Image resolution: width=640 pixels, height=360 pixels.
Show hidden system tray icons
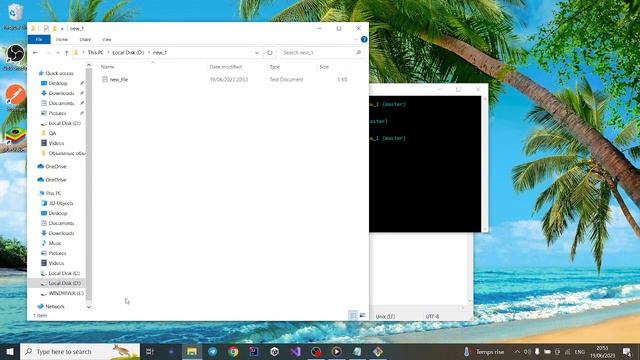[517, 352]
